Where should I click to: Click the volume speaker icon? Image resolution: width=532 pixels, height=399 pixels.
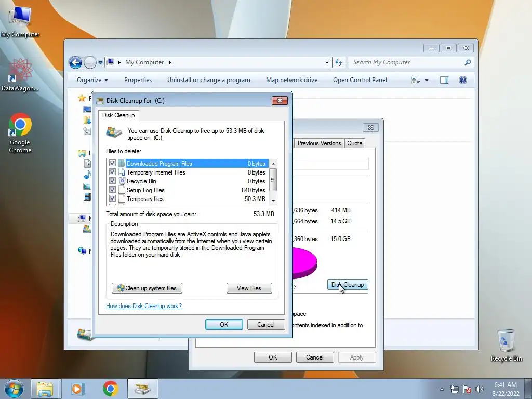click(x=480, y=390)
